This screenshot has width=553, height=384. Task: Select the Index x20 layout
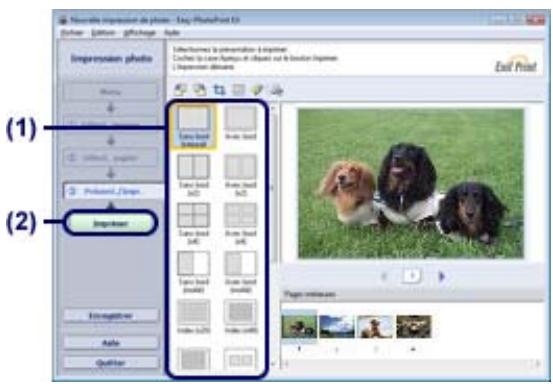(194, 317)
